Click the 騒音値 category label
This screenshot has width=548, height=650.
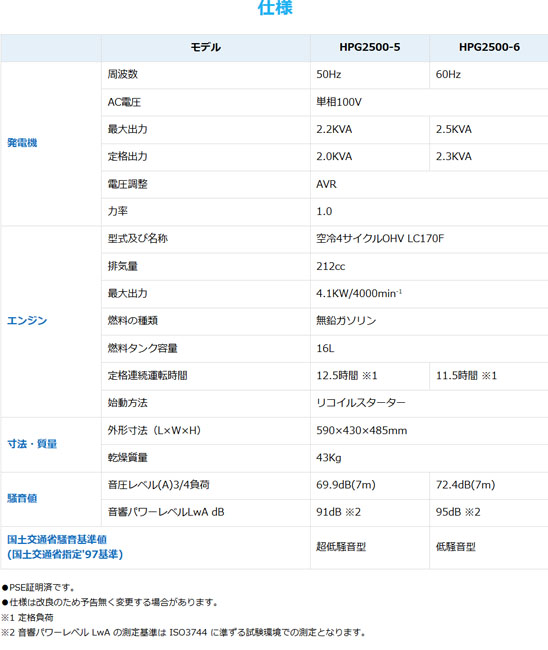coord(22,498)
